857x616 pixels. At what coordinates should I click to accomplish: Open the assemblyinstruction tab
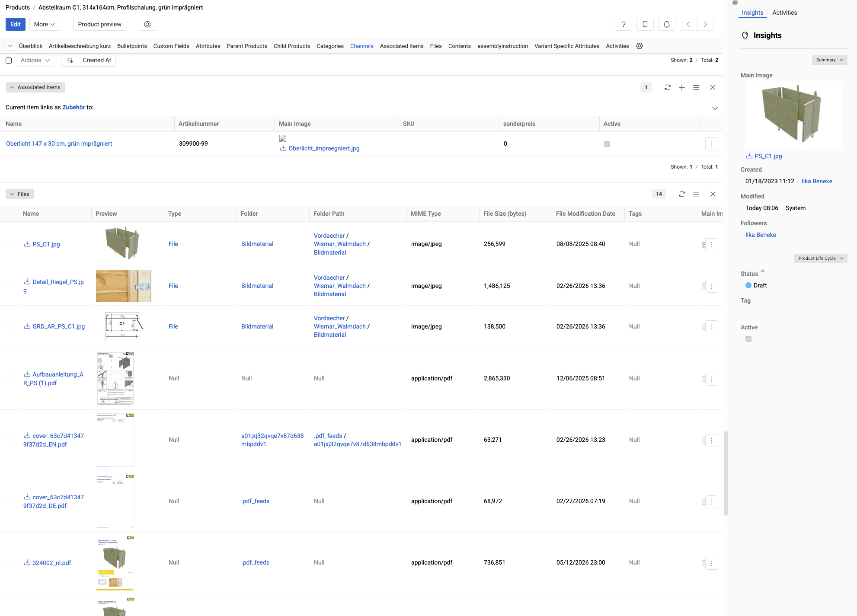[x=502, y=46]
